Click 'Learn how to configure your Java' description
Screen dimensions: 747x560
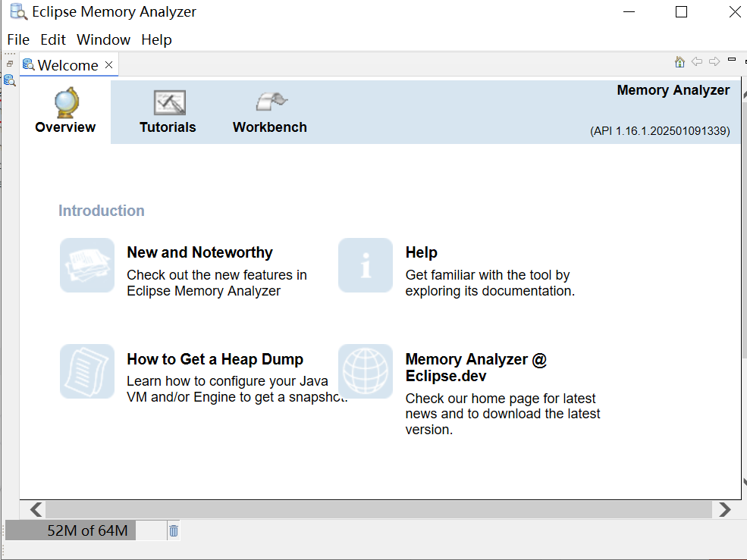[237, 389]
